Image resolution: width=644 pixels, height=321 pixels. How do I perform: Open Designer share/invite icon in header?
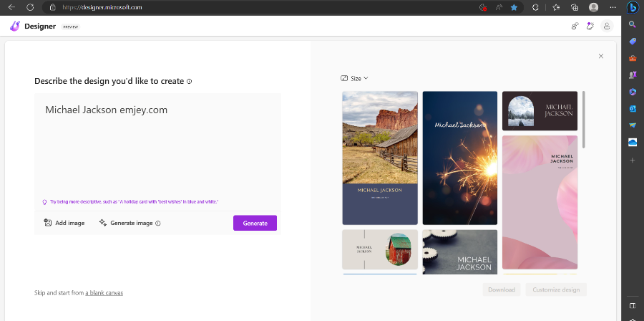pyautogui.click(x=575, y=27)
